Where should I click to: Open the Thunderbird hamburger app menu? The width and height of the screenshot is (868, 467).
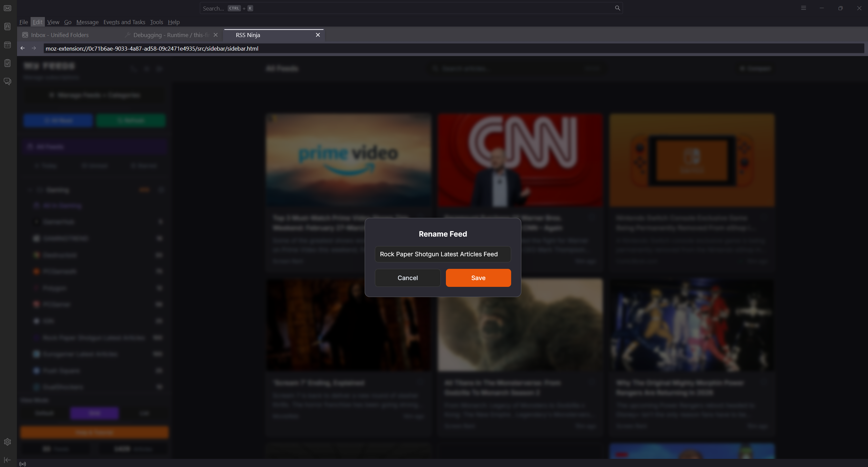pyautogui.click(x=803, y=8)
